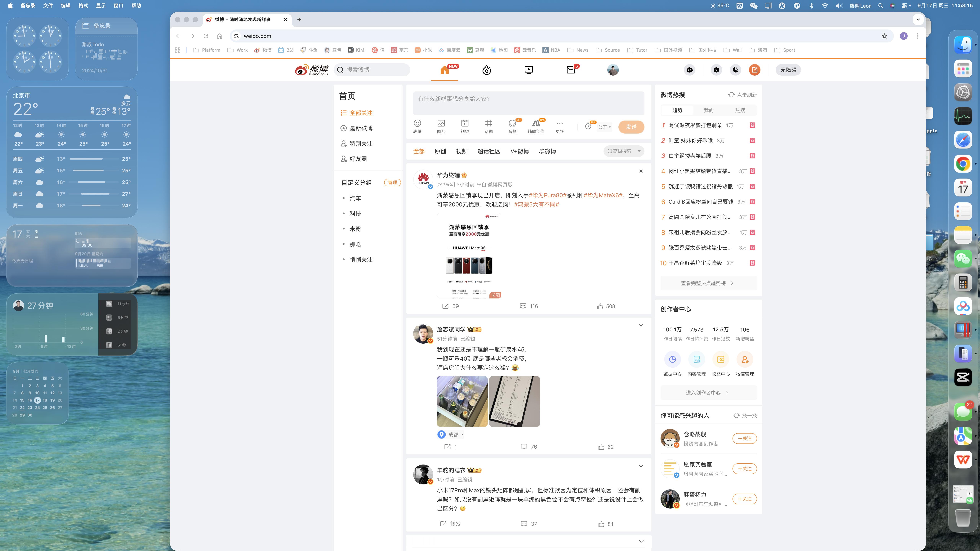Viewport: 980px width, 551px height.
Task: Open 公开 visibility dropdown
Action: click(x=604, y=127)
